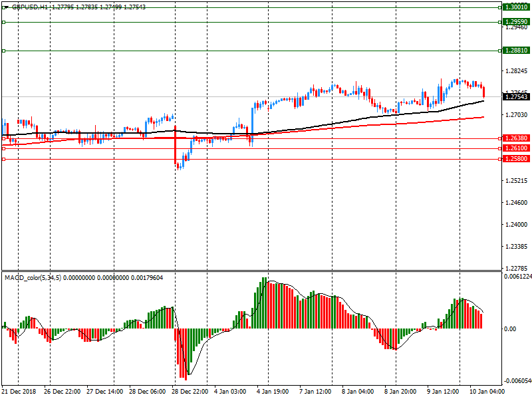Click left handle of the 1.29590 green line

pos(4,22)
